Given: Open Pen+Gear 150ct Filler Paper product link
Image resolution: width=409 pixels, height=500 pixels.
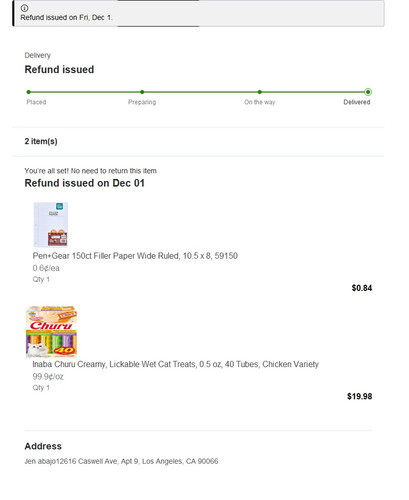Looking at the screenshot, I should click(135, 256).
